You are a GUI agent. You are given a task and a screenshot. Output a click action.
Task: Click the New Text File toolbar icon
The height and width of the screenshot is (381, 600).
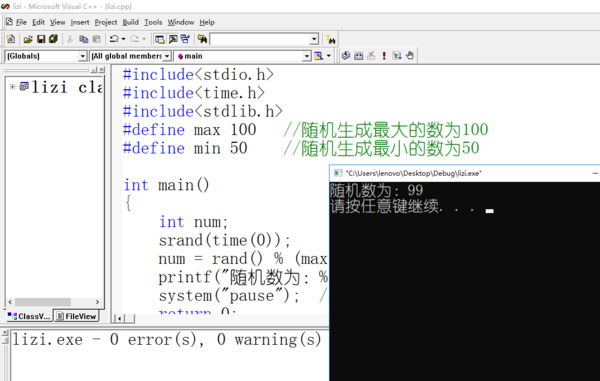click(11, 39)
